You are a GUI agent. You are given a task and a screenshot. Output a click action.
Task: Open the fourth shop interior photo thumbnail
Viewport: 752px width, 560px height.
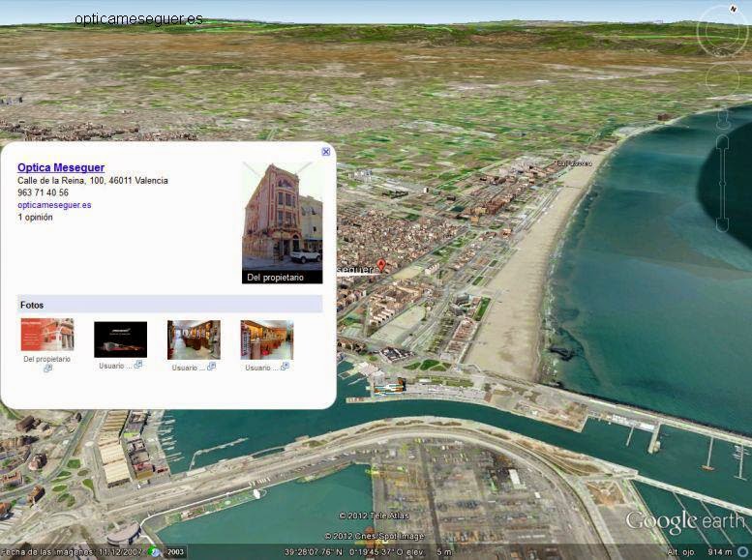pyautogui.click(x=267, y=339)
